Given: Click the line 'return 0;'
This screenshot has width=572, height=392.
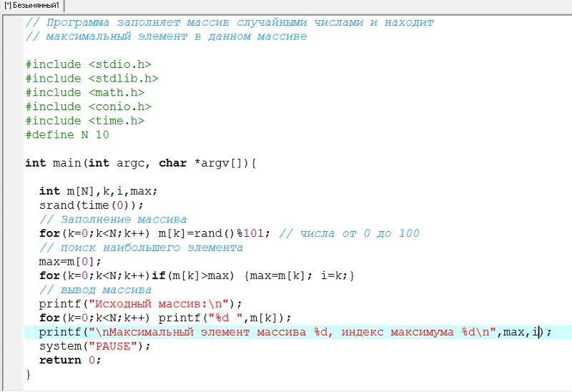Looking at the screenshot, I should (70, 361).
